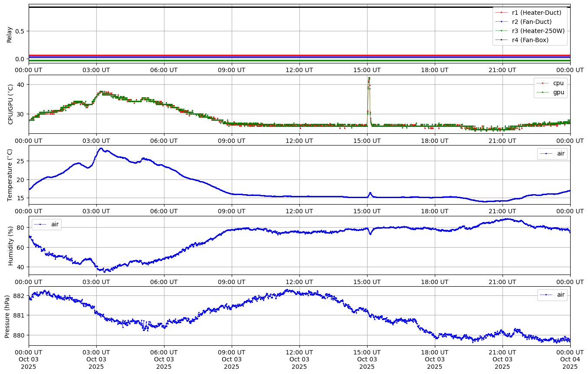Screen dimensions: 588x374
Task: Click the Humidity (%) y-axis label
Action: click(x=10, y=245)
